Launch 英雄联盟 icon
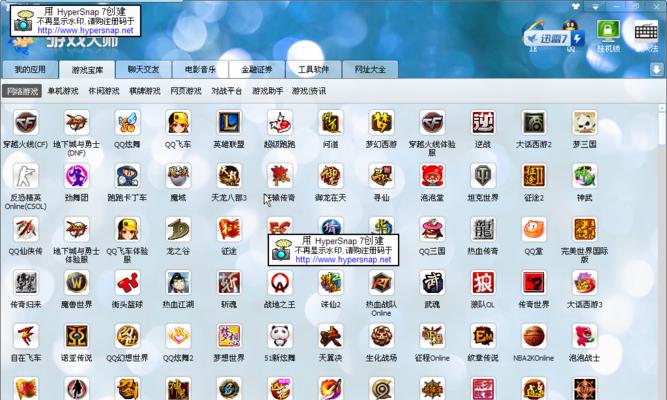 (229, 123)
